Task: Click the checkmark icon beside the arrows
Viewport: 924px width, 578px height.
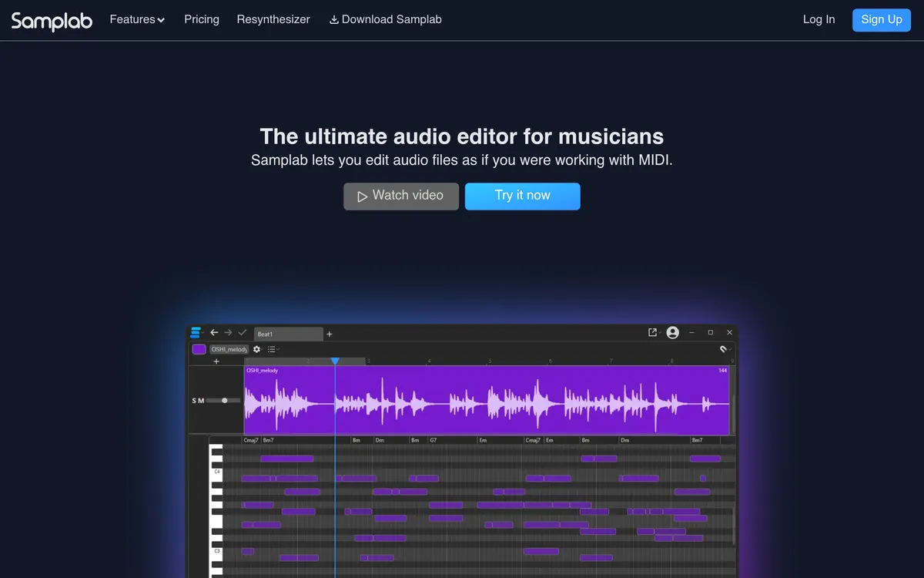Action: 243,333
